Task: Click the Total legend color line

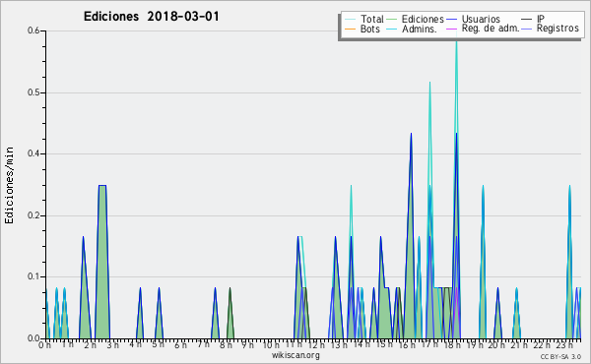Action: [350, 20]
